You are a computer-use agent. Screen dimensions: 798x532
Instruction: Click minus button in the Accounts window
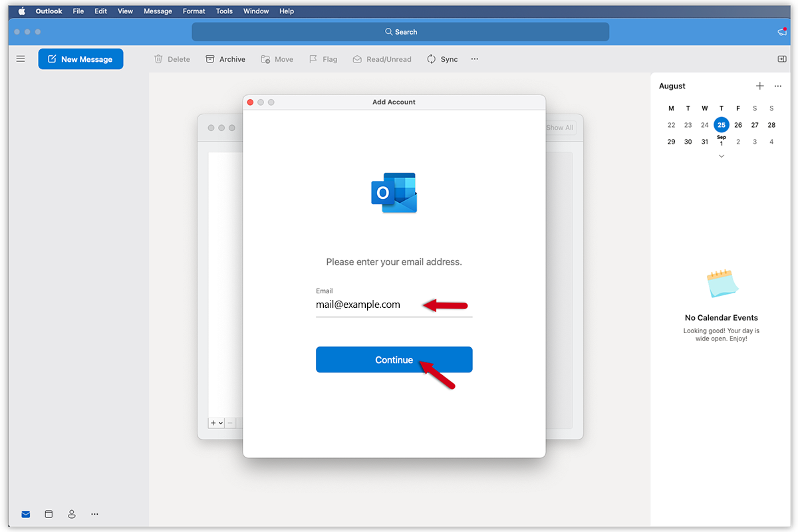(x=230, y=423)
